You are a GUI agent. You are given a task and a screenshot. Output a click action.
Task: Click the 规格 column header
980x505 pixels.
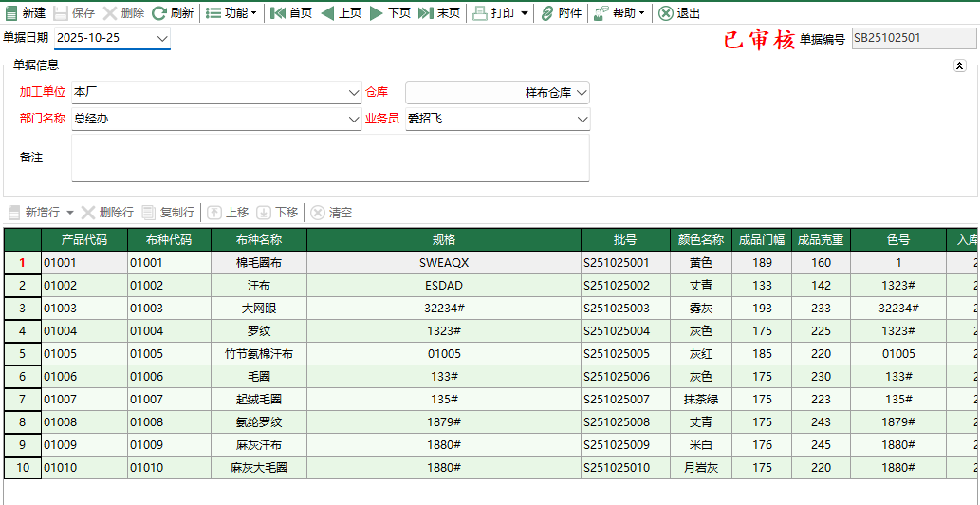click(444, 239)
